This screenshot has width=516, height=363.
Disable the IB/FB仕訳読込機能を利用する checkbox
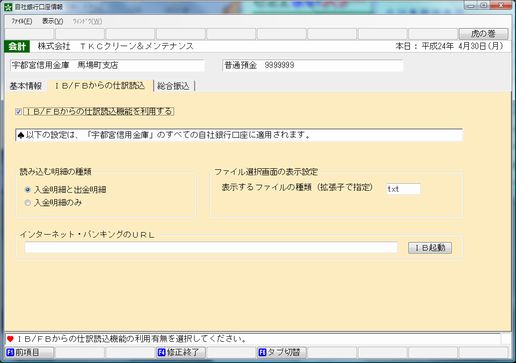point(19,112)
